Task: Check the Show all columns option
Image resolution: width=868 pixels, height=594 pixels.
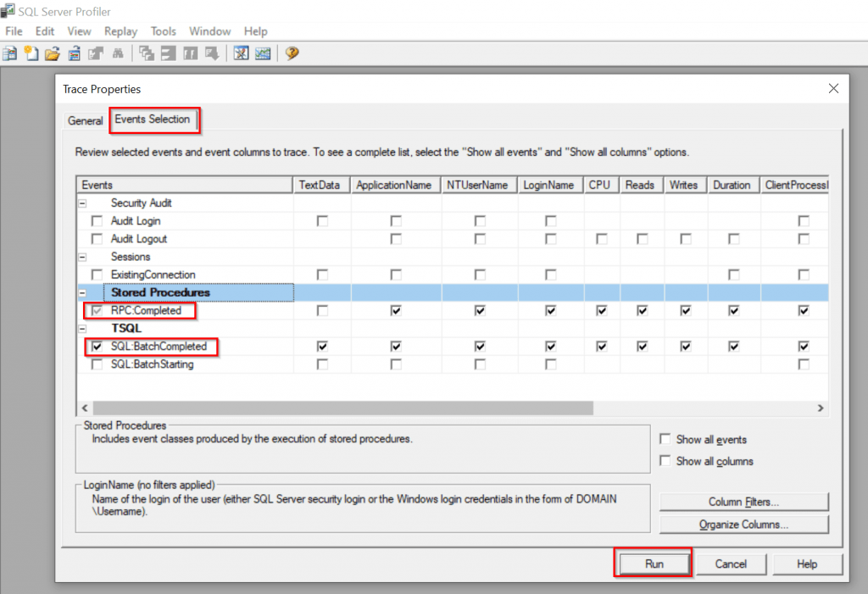Action: pos(666,461)
